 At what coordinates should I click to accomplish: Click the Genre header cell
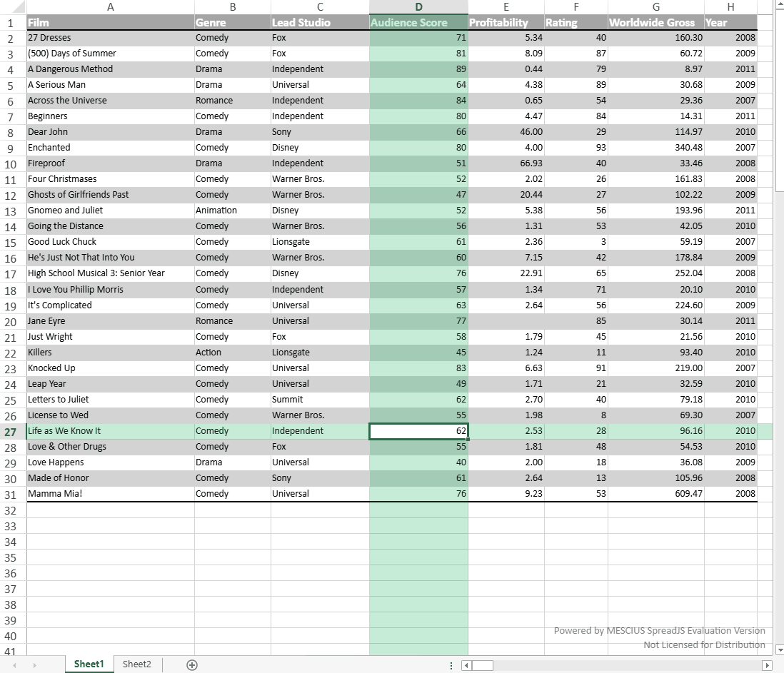[x=233, y=23]
